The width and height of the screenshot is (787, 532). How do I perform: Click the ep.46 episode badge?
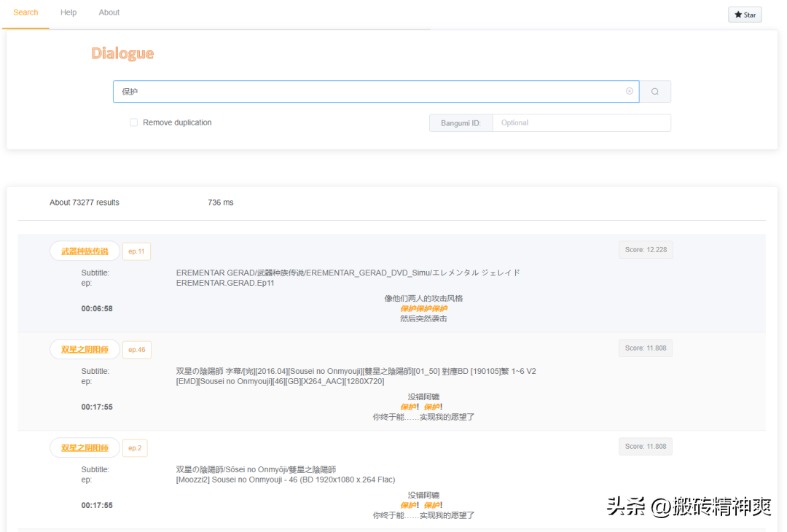(137, 349)
